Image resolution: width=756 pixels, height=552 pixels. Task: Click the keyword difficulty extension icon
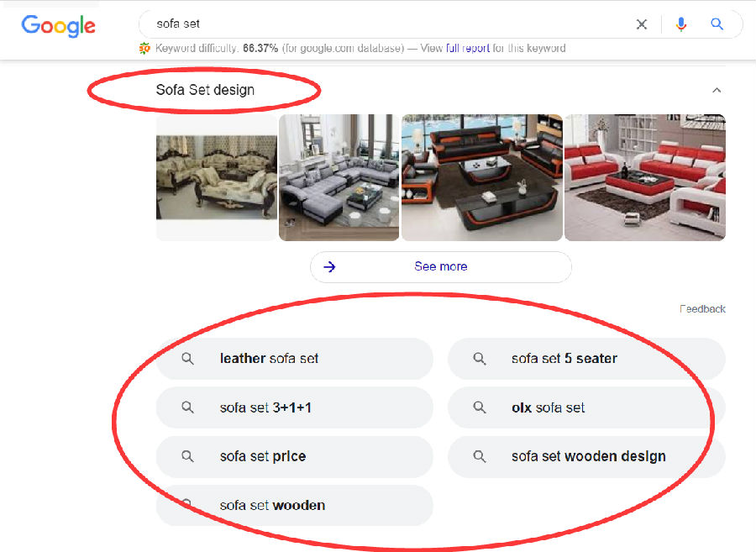(x=144, y=48)
